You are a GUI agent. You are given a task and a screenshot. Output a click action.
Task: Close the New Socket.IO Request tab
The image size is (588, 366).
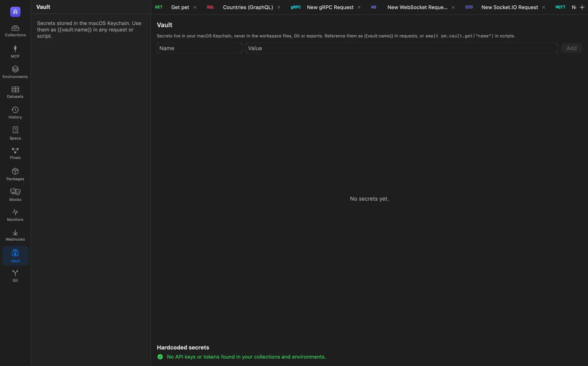(x=544, y=7)
